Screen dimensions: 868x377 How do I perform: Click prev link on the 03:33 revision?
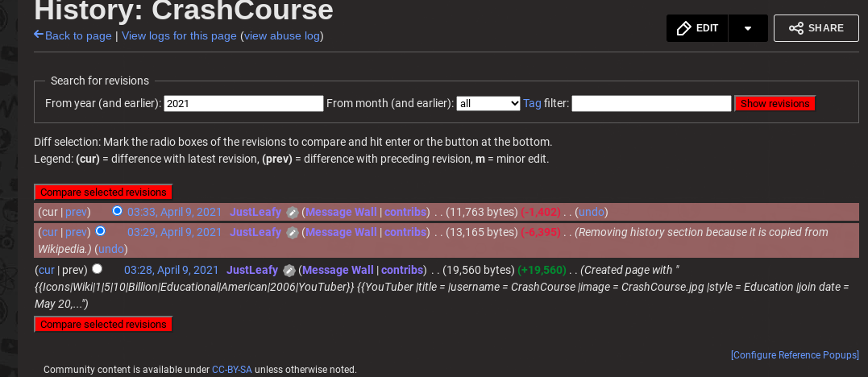click(x=77, y=212)
